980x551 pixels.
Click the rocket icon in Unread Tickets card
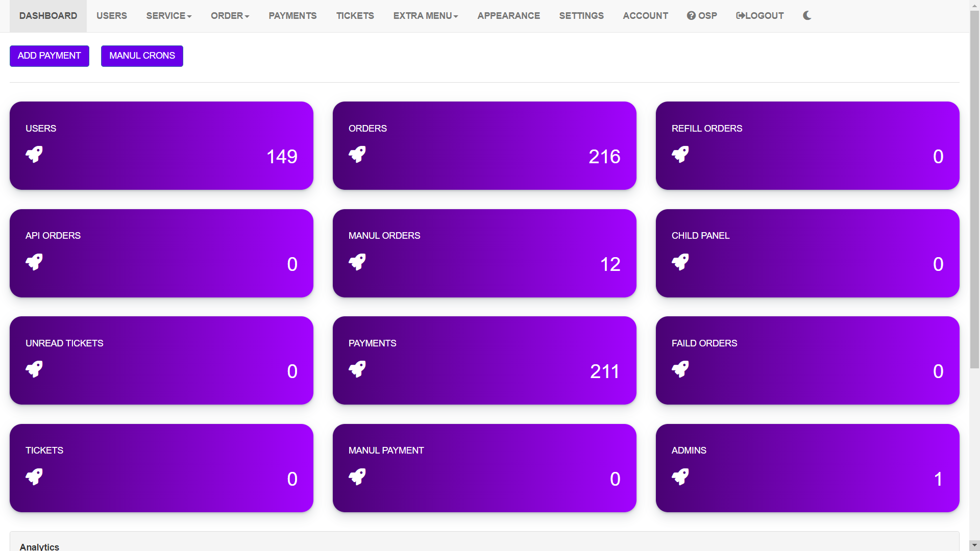pos(34,369)
